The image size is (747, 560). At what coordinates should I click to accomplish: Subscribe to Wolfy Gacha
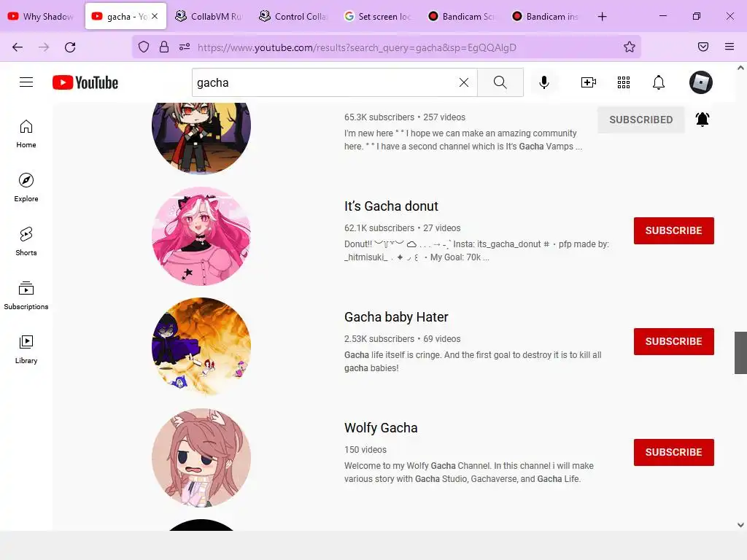coord(673,452)
